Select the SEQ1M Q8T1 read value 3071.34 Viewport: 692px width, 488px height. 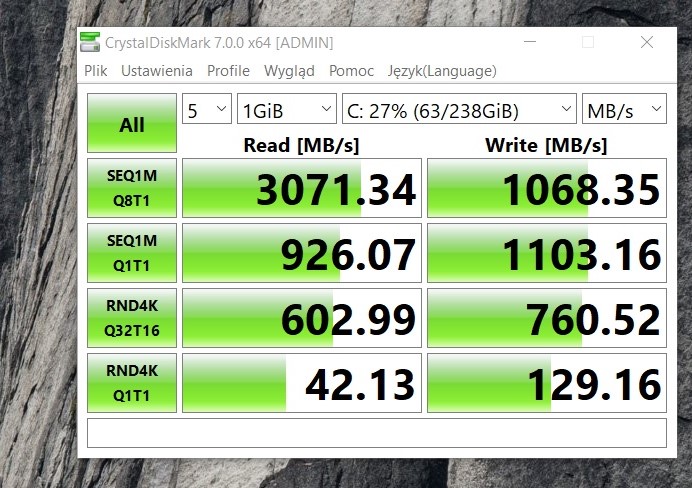tap(302, 188)
